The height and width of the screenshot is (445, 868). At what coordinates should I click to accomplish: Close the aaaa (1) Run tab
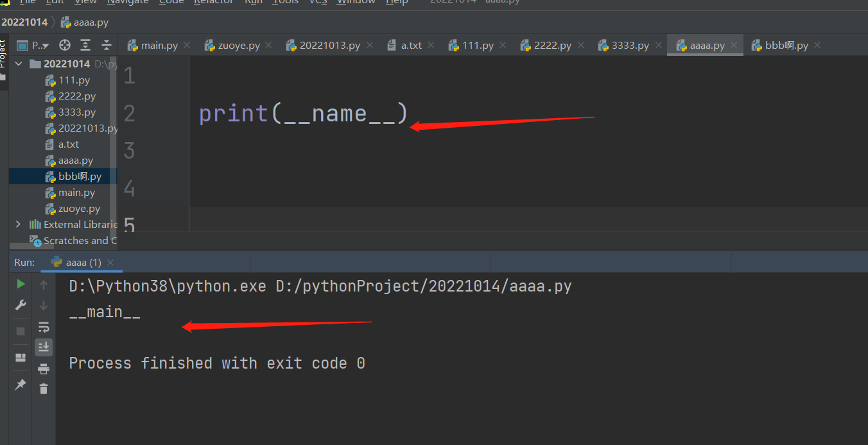point(110,263)
